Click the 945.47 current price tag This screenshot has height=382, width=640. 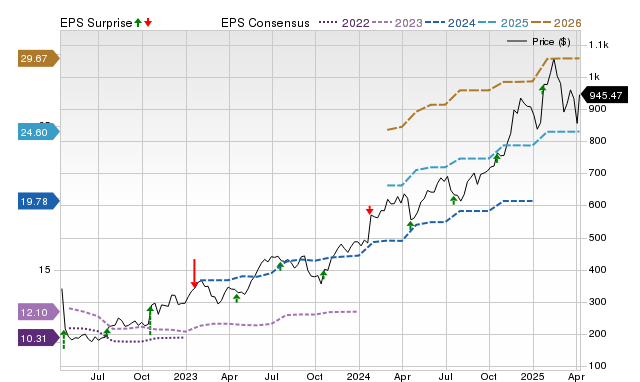pos(604,96)
